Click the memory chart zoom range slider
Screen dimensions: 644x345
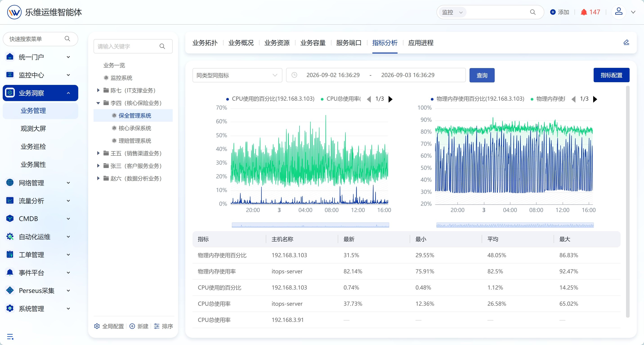coord(515,225)
